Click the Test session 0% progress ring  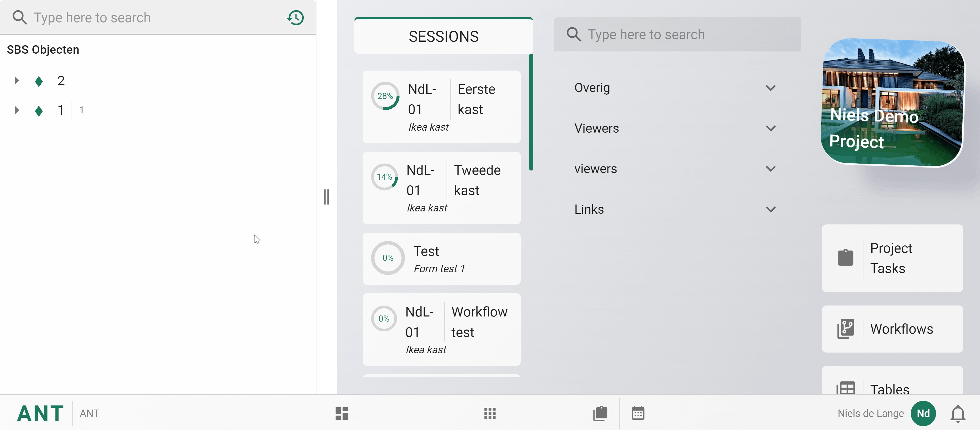pos(388,258)
